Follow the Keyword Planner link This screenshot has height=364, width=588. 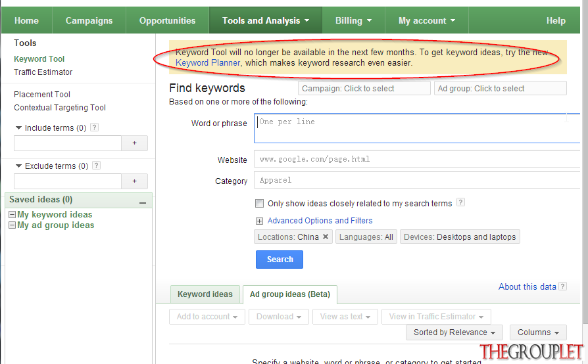pyautogui.click(x=208, y=63)
